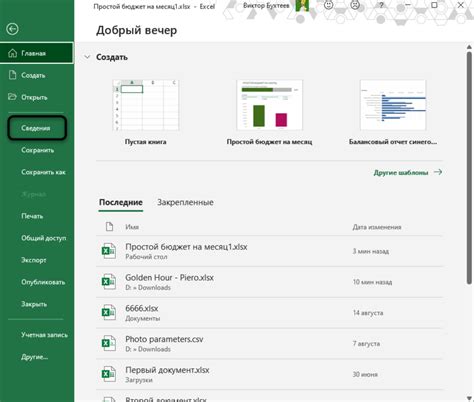Select Открыть in the sidebar

[37, 97]
